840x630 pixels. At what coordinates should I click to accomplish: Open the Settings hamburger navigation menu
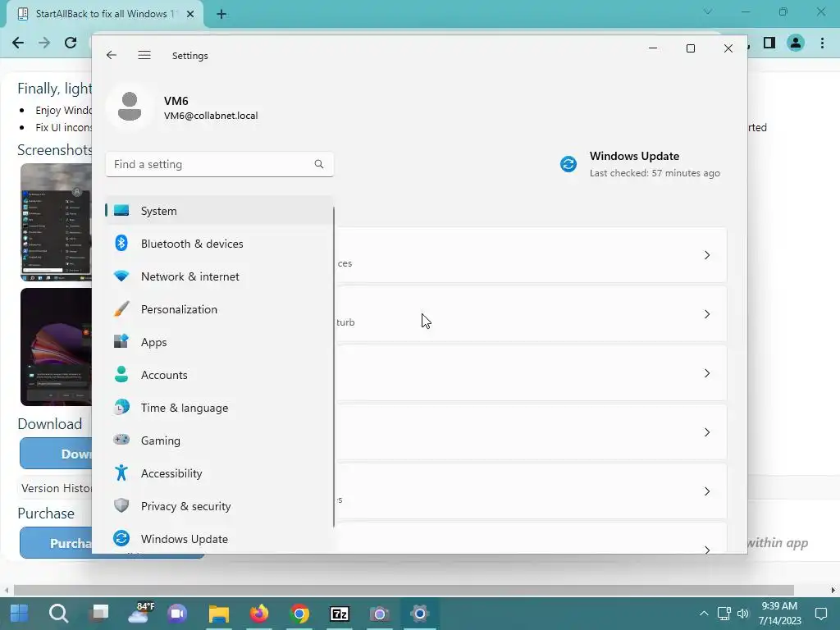[x=144, y=55]
